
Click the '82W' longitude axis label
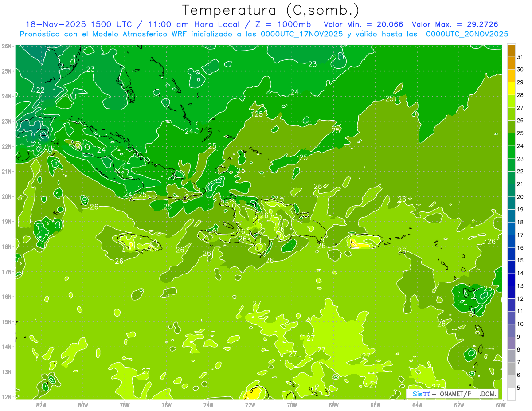click(41, 405)
